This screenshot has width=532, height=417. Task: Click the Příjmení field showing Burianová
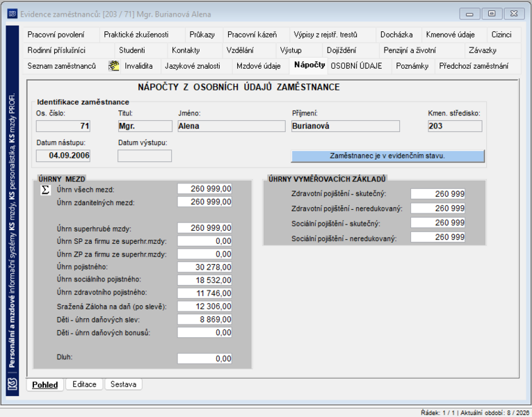click(x=346, y=126)
